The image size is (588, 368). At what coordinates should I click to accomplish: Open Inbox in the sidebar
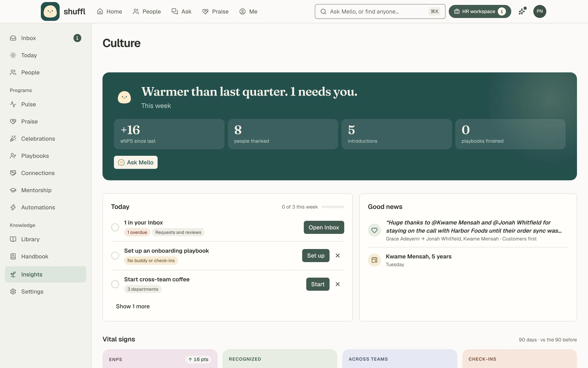[46, 38]
